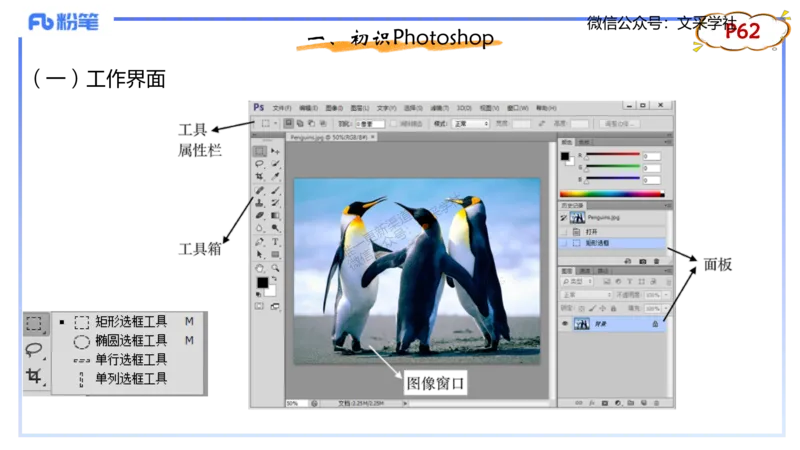Select the Eyedropper tool
This screenshot has width=800, height=450.
pyautogui.click(x=275, y=176)
